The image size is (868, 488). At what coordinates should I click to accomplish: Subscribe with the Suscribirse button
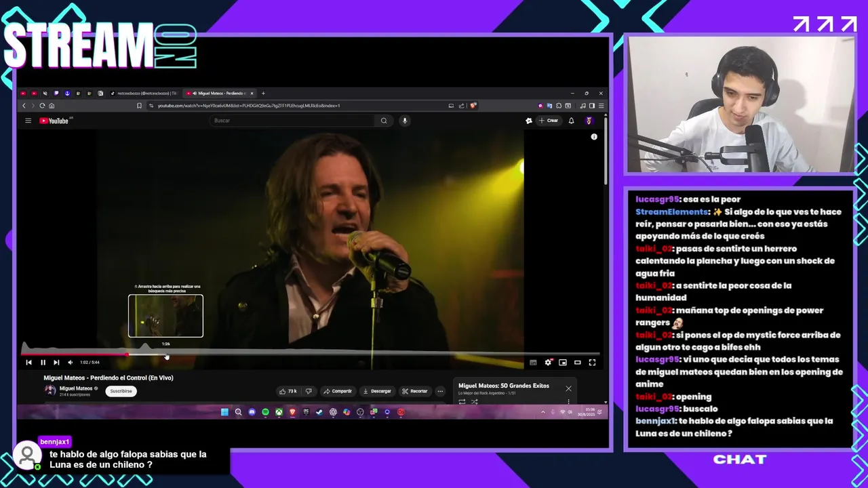tap(121, 391)
